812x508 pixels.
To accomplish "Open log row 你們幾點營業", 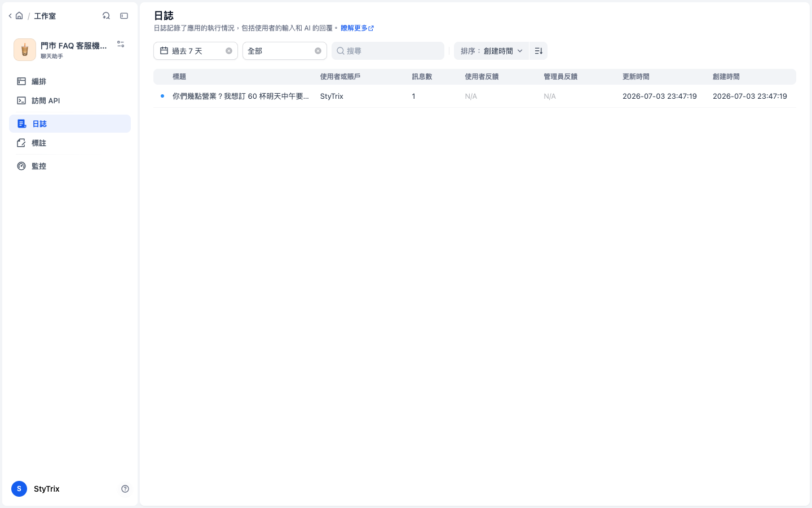I will coord(475,96).
